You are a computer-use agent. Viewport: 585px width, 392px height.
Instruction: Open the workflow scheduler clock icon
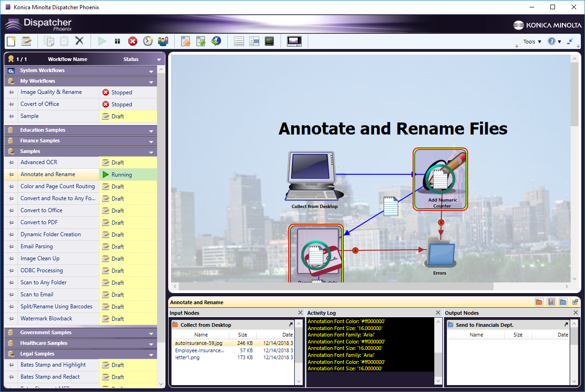point(148,41)
